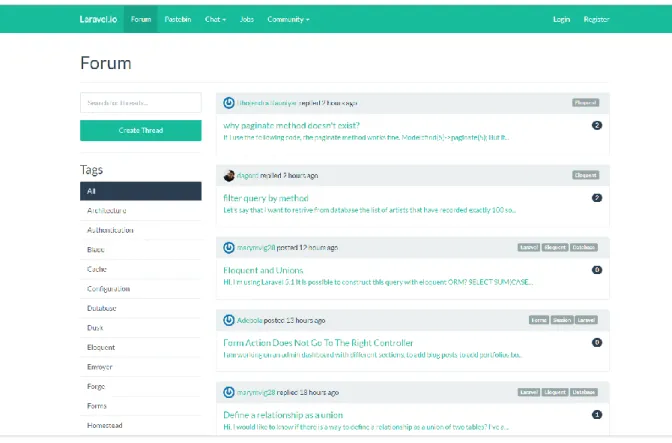Screen dimensions: 672x443
Task: Click excerpt starting 'Hi. I'm using Laravel 5.1'
Action: coord(378,282)
